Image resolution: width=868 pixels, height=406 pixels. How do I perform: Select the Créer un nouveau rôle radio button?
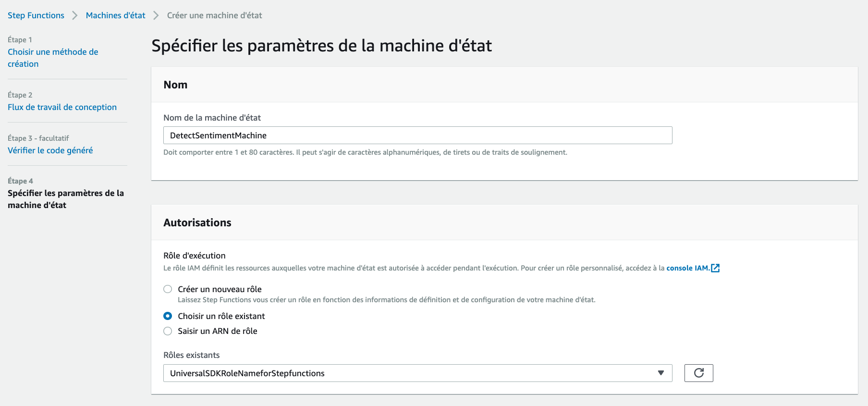click(x=168, y=289)
